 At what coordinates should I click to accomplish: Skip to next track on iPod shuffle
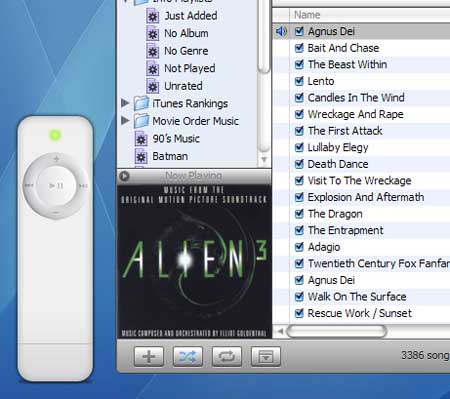coord(83,186)
